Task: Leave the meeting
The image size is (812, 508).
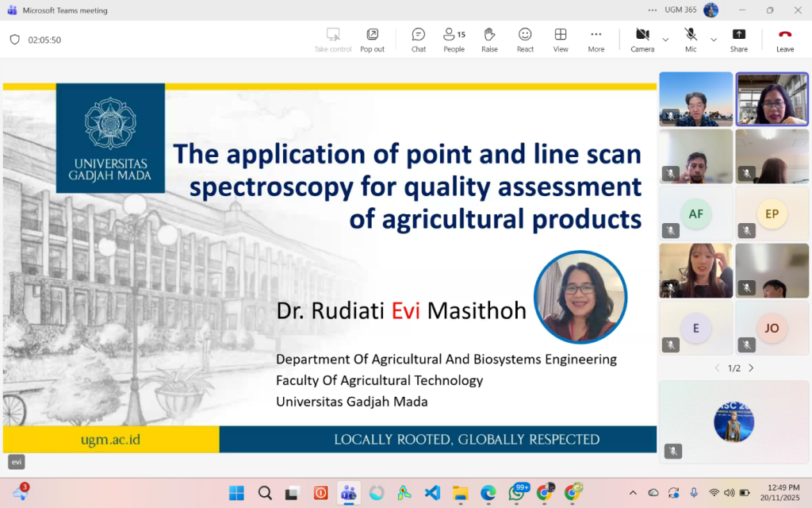Action: click(x=784, y=39)
